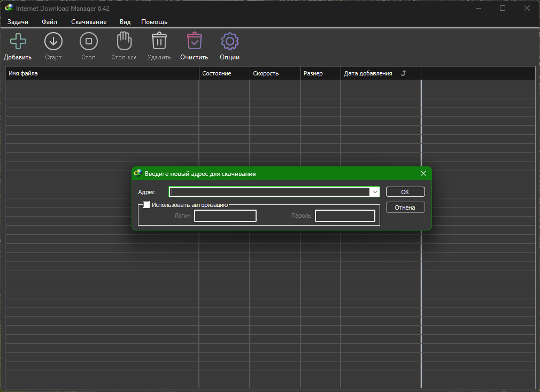Click the Имя файла column header

(x=102, y=73)
